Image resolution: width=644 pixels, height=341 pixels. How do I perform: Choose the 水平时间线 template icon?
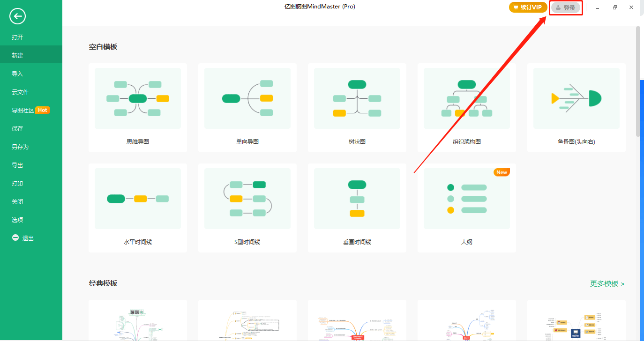coord(138,199)
